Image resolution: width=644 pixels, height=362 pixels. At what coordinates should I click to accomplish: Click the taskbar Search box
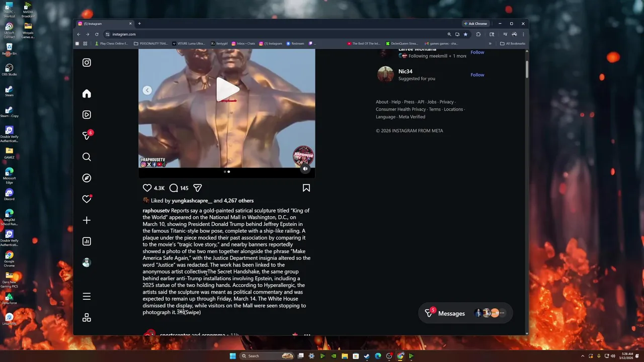point(267,356)
